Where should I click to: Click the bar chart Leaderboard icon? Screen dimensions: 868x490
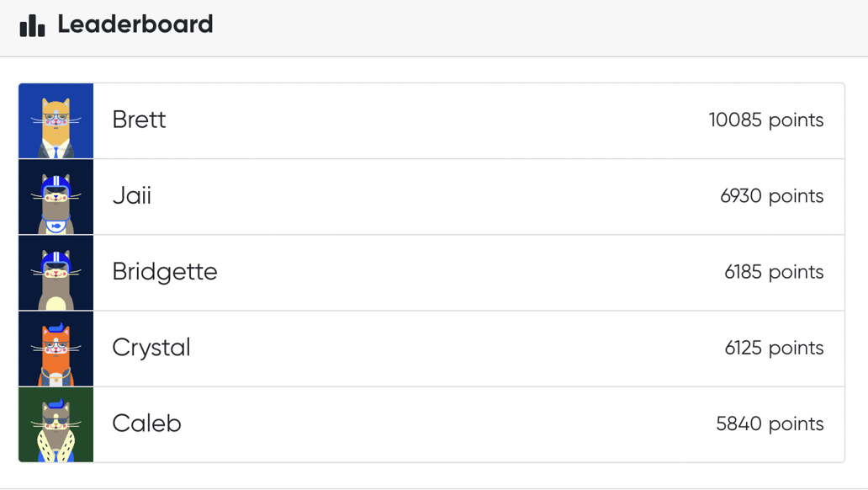tap(32, 24)
